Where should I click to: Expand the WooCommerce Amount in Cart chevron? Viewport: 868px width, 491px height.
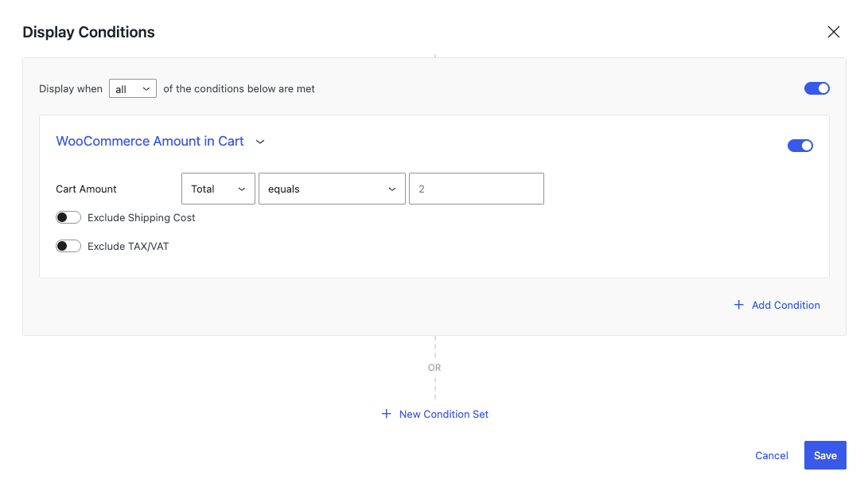pos(260,142)
